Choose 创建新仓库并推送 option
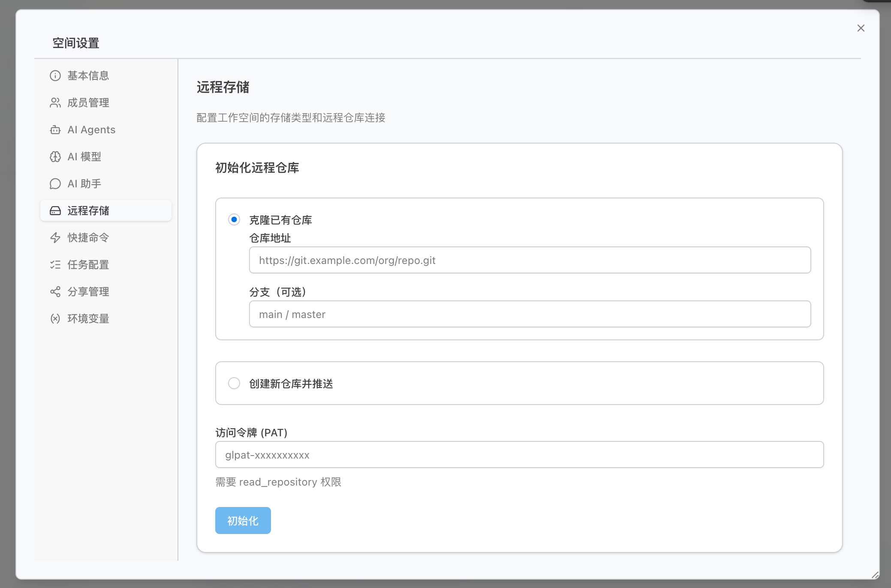Image resolution: width=891 pixels, height=588 pixels. (x=234, y=383)
